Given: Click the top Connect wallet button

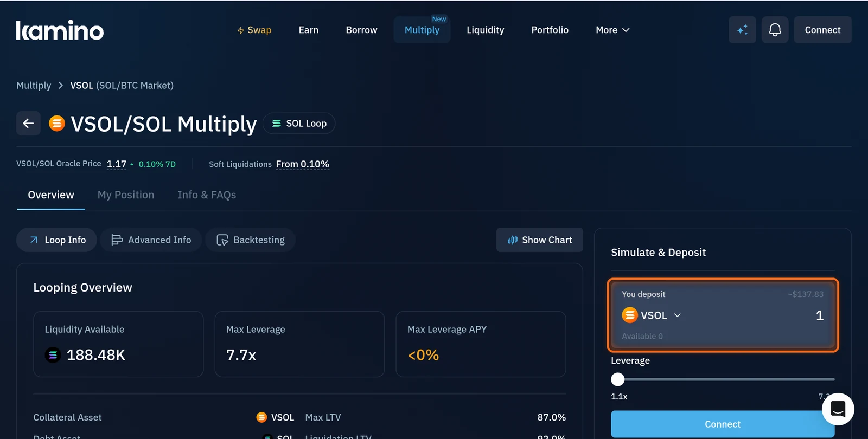Looking at the screenshot, I should point(822,30).
